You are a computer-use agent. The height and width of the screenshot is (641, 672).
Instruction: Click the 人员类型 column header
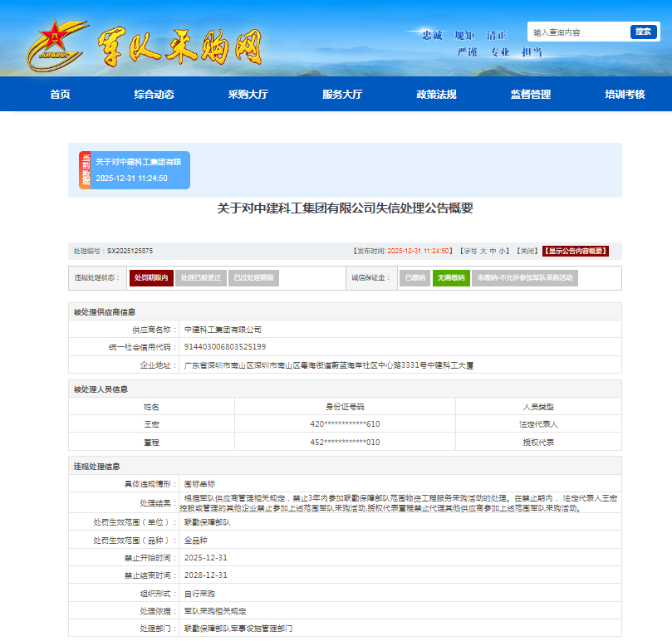[x=538, y=407]
